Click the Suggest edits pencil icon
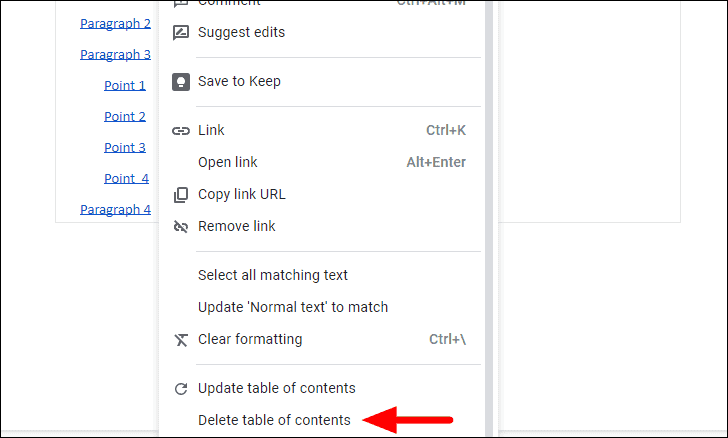Image resolution: width=728 pixels, height=438 pixels. [181, 33]
